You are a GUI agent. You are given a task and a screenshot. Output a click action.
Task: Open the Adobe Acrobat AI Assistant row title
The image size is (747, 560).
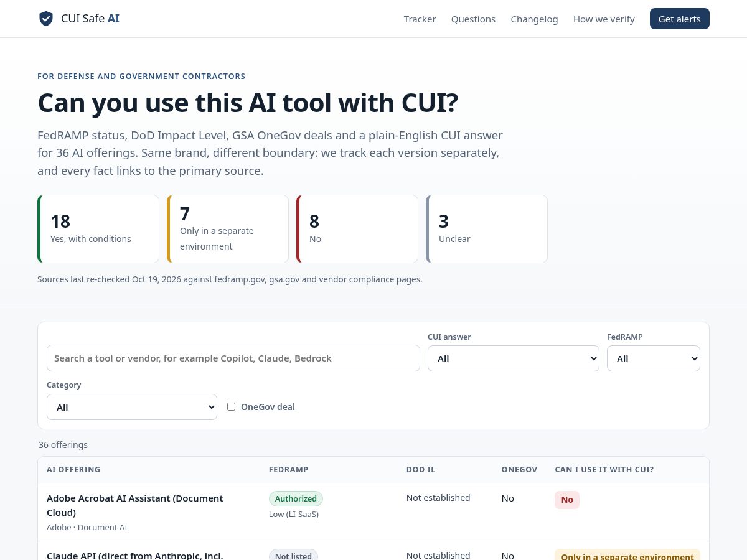tap(135, 505)
